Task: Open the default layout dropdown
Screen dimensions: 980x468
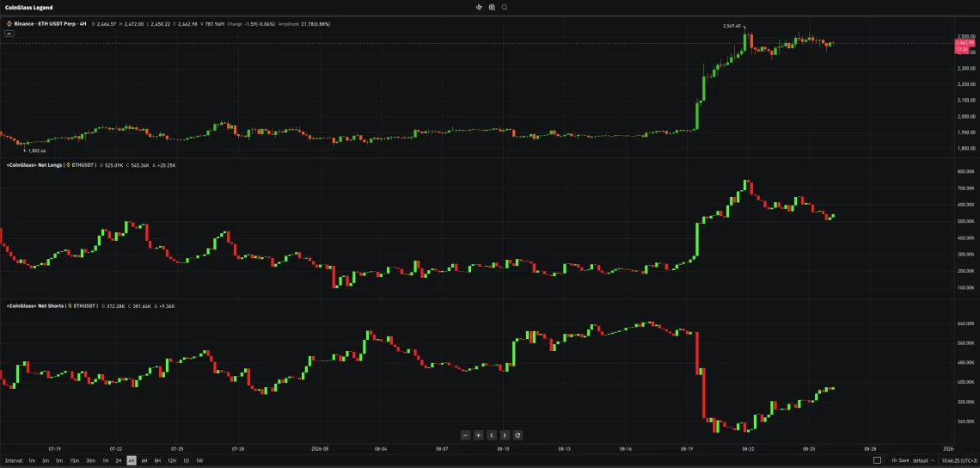Action: [x=922, y=460]
